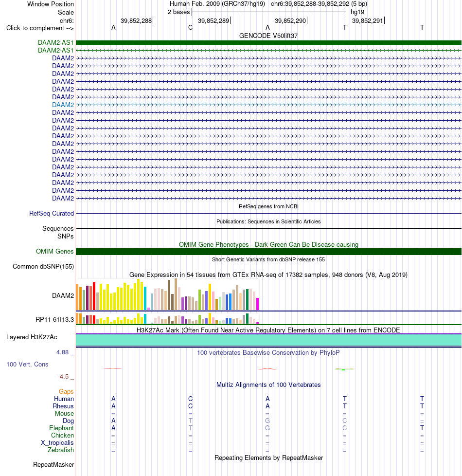Click base G in the Dog alignment row
Screen dimensions: 462x476
[x=267, y=421]
